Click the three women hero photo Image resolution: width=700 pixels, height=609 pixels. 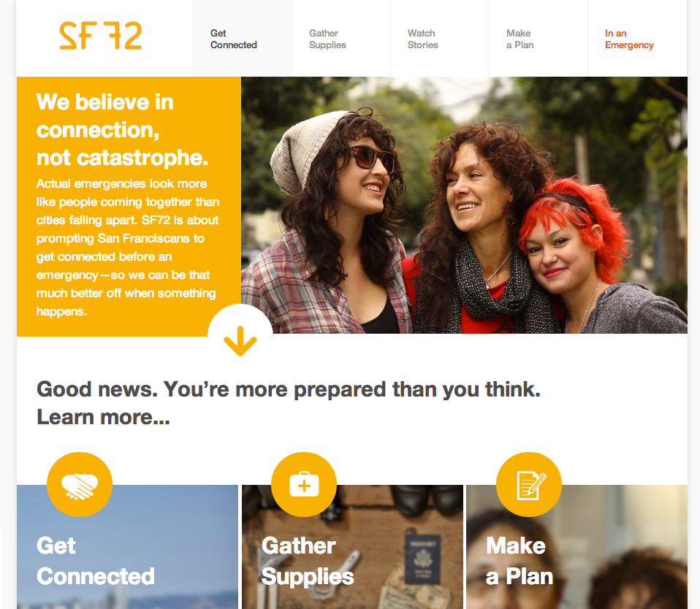(464, 205)
